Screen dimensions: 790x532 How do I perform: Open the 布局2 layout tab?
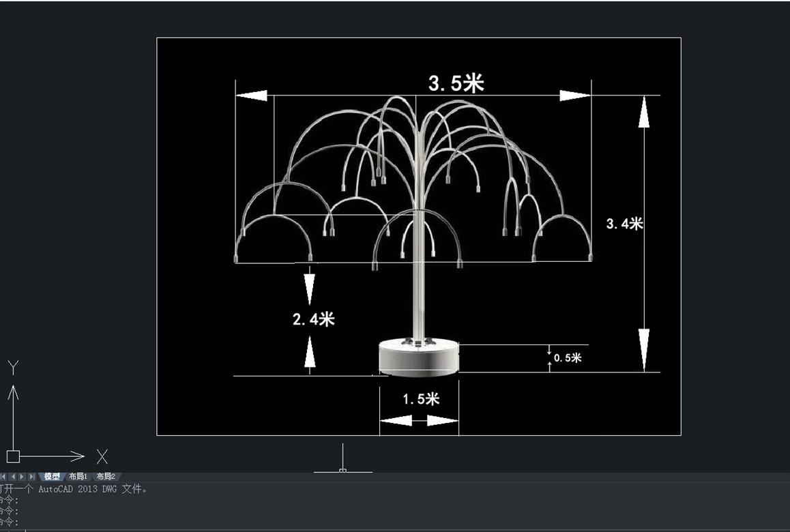point(106,477)
